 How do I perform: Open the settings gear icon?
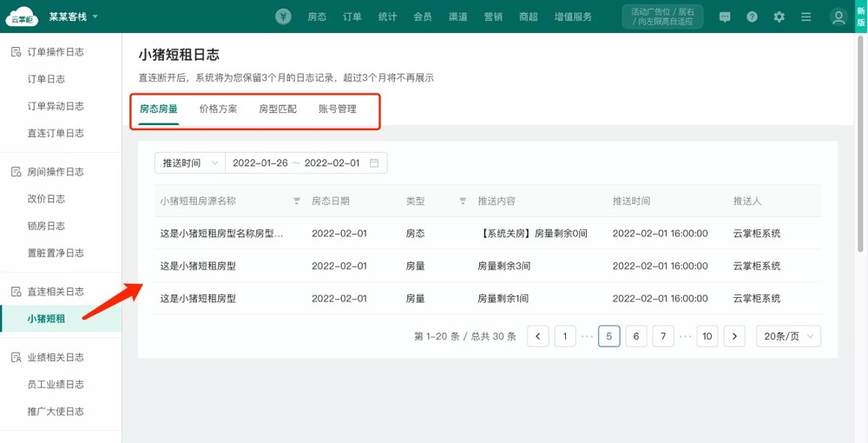[779, 17]
